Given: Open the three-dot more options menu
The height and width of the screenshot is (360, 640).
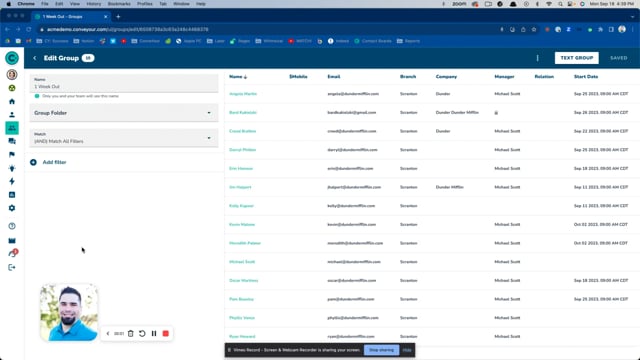Looking at the screenshot, I should 538,58.
